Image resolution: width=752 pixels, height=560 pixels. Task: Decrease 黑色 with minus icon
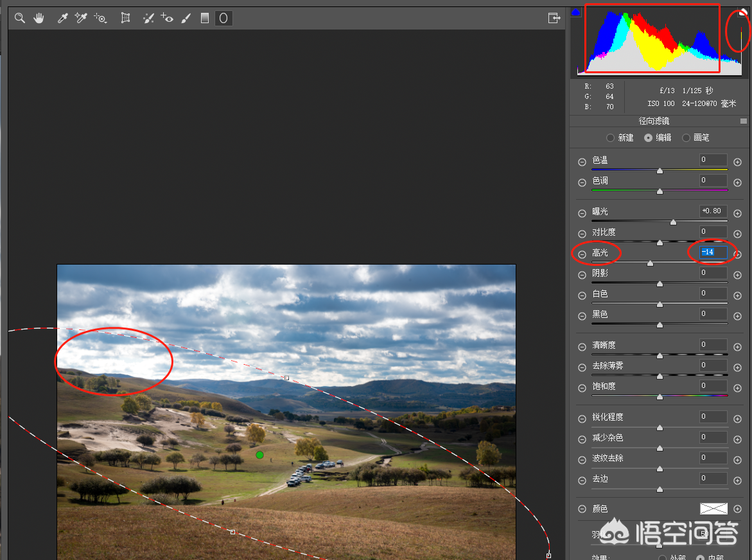[x=582, y=317]
